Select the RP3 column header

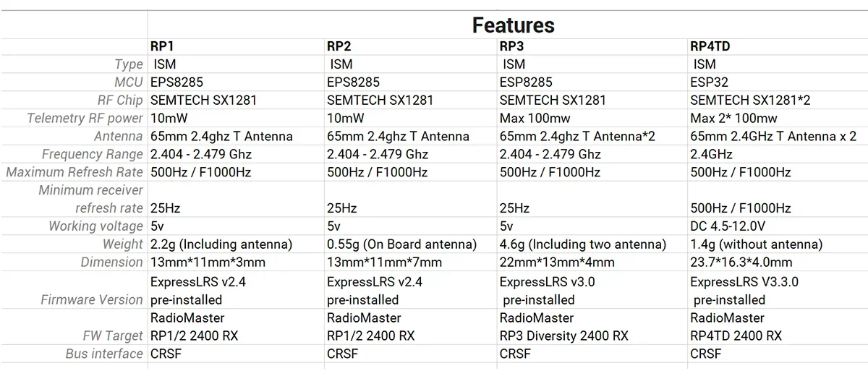[512, 46]
